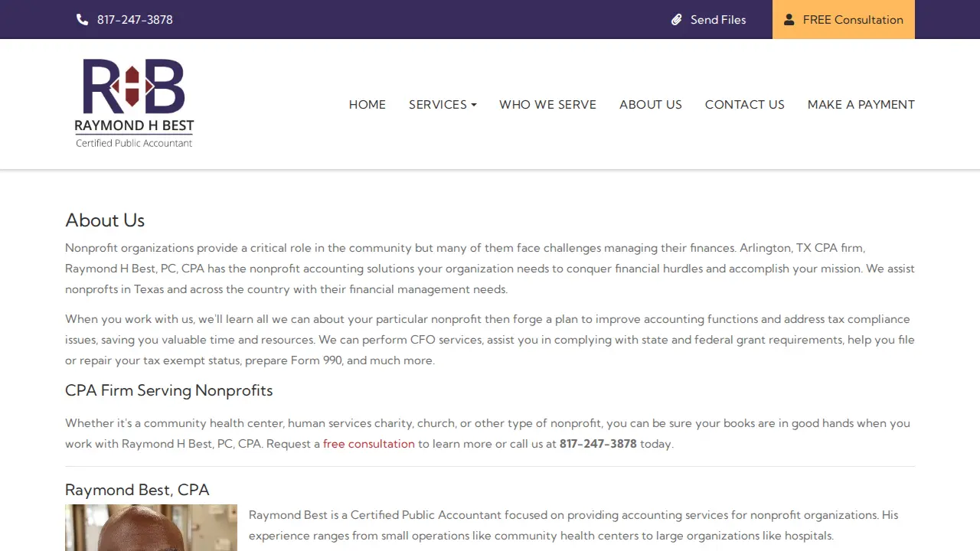The width and height of the screenshot is (980, 551).
Task: Click the bold 817-247-3878 in the paragraph
Action: tap(598, 444)
